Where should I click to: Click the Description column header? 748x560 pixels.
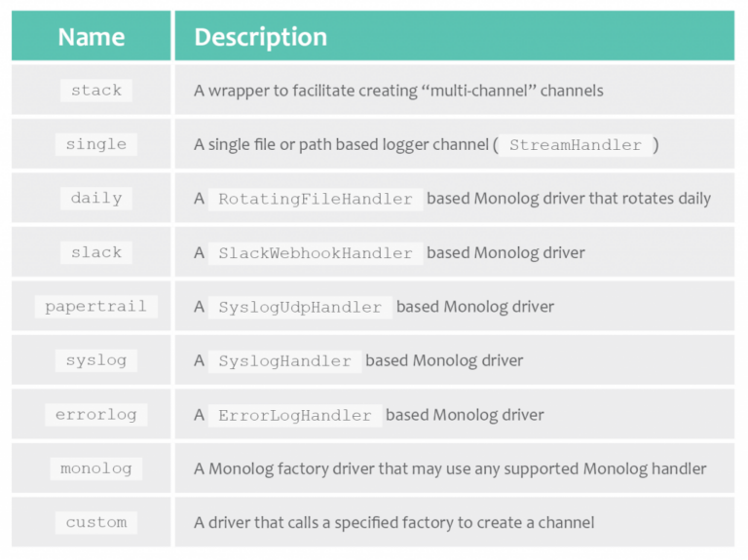point(260,37)
